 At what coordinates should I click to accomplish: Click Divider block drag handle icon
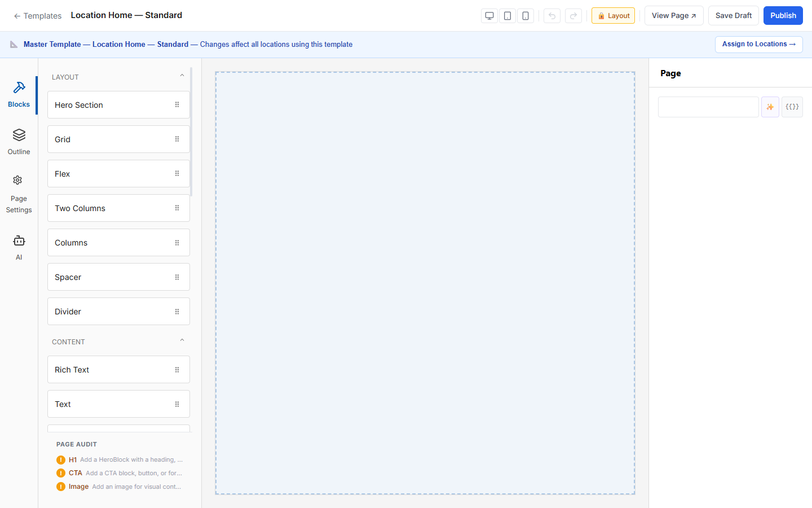click(x=177, y=312)
